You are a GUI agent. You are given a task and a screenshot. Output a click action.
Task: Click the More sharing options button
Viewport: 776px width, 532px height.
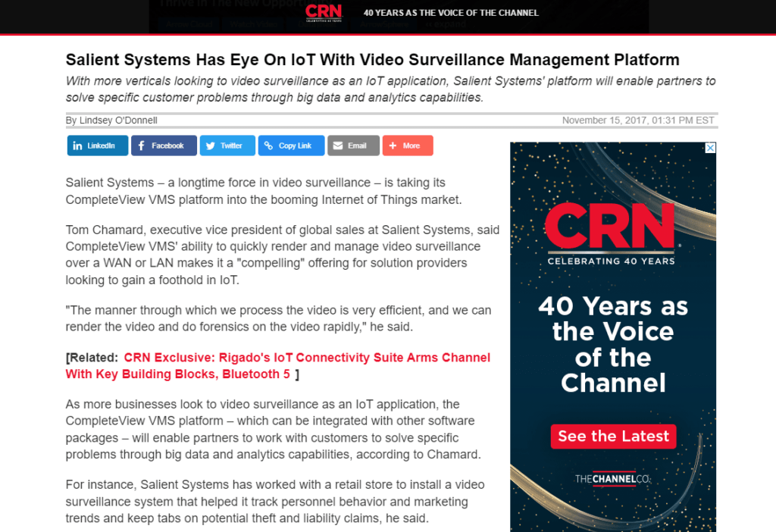click(408, 146)
